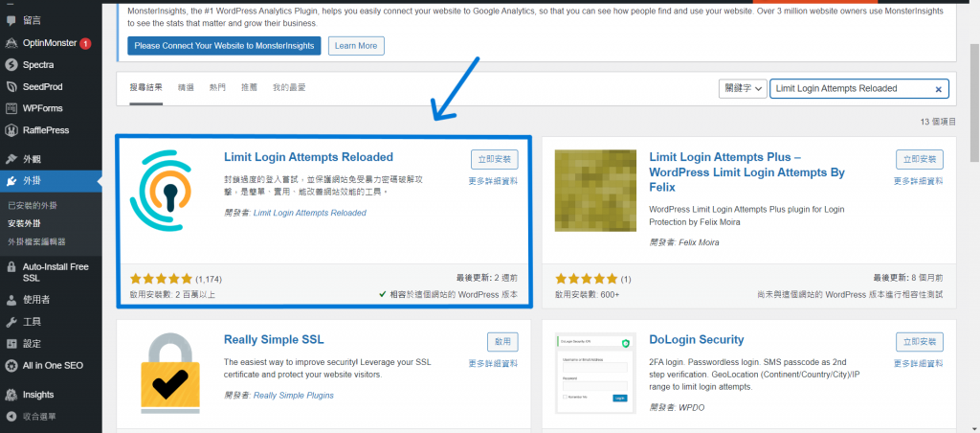
Task: Switch to the 推薦 recommended tab
Action: pos(250,88)
